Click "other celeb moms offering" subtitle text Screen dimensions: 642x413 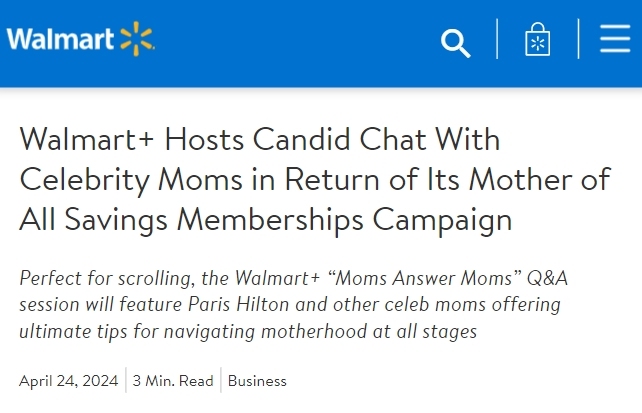[447, 305]
